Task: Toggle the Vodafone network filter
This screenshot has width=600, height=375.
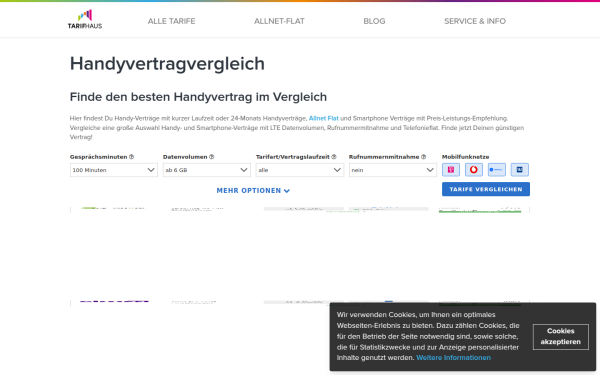Action: click(474, 170)
